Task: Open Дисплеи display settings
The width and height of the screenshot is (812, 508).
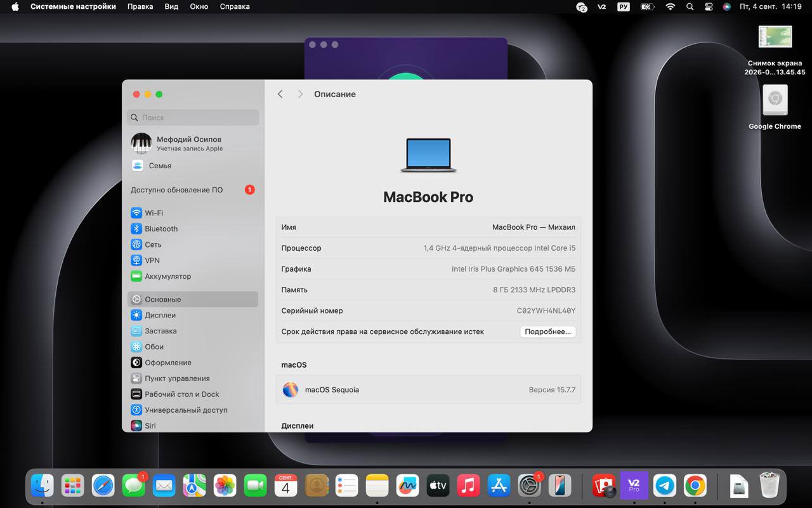Action: coord(193,315)
